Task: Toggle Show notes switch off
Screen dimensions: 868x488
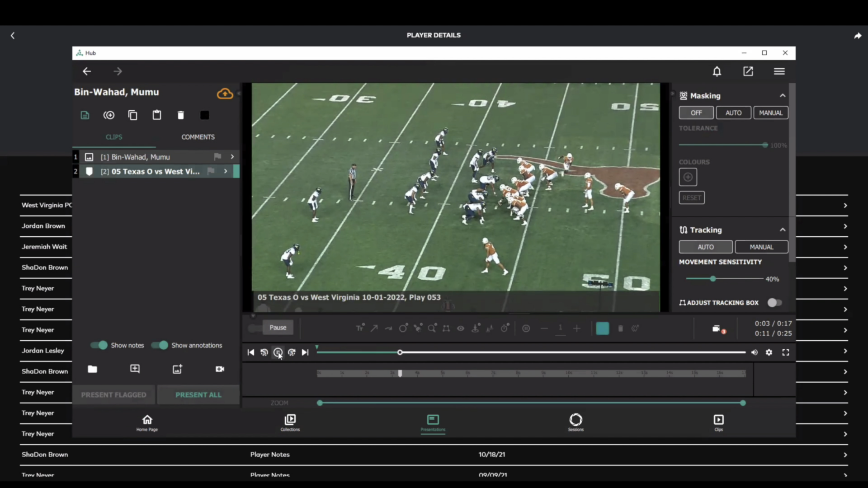Action: (x=100, y=345)
